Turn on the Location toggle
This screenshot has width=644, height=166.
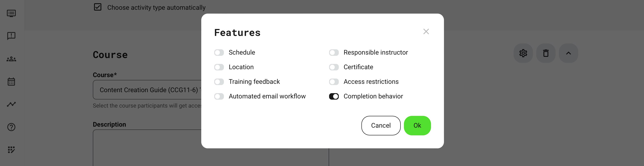[219, 67]
